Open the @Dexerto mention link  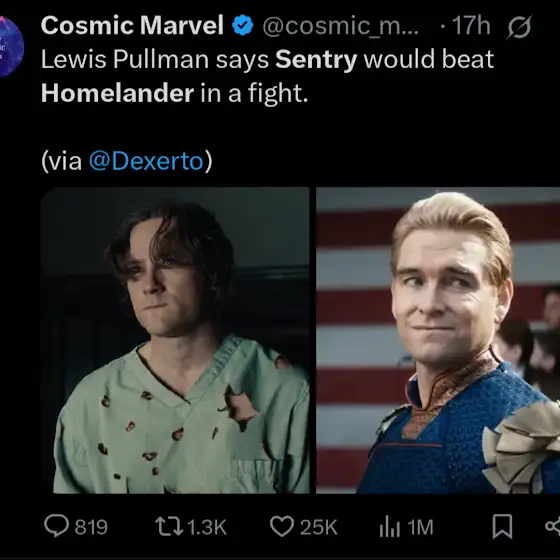coord(146,161)
